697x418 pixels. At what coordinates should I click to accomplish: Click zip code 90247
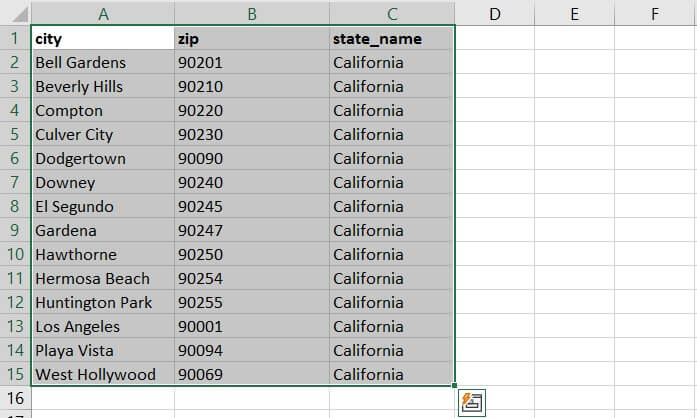point(252,230)
